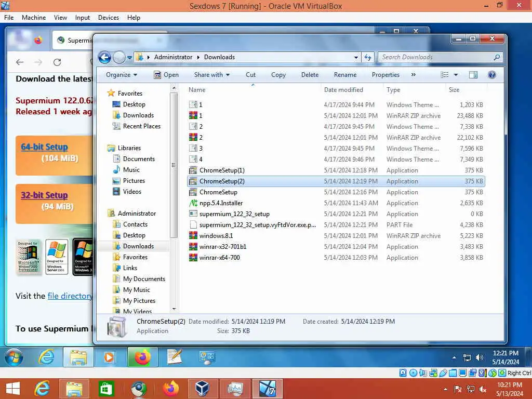The image size is (532, 399).
Task: Toggle the preview pane icon
Action: click(473, 75)
